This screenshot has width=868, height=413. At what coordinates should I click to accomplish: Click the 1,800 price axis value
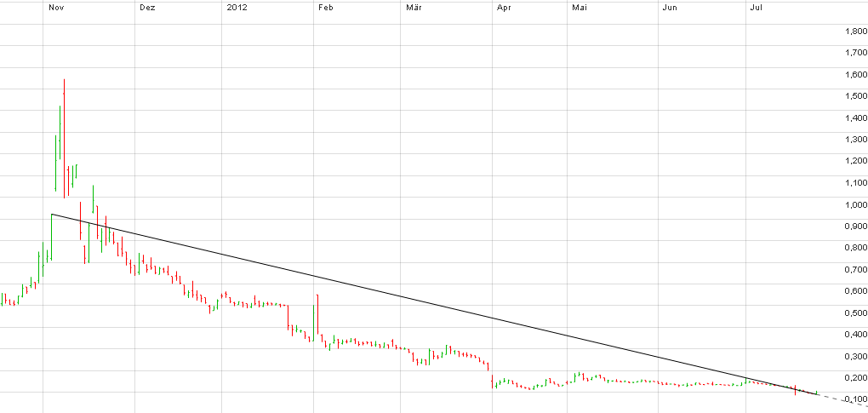(x=856, y=32)
